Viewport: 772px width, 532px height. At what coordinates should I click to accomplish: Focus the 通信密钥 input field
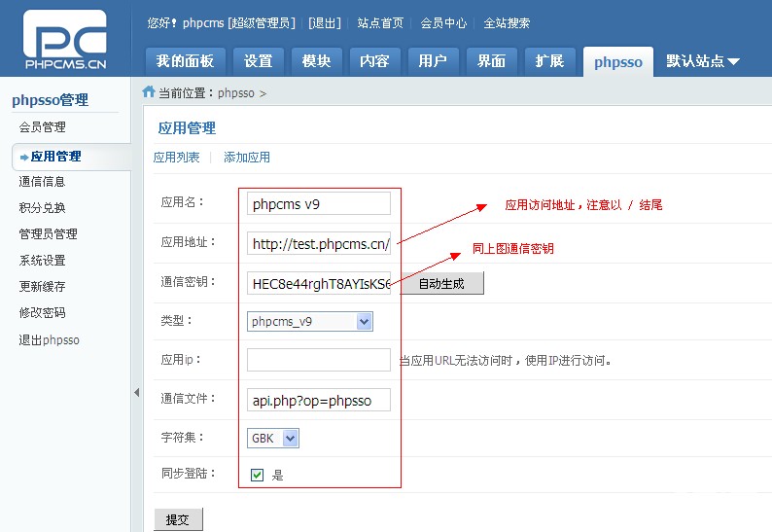(319, 283)
